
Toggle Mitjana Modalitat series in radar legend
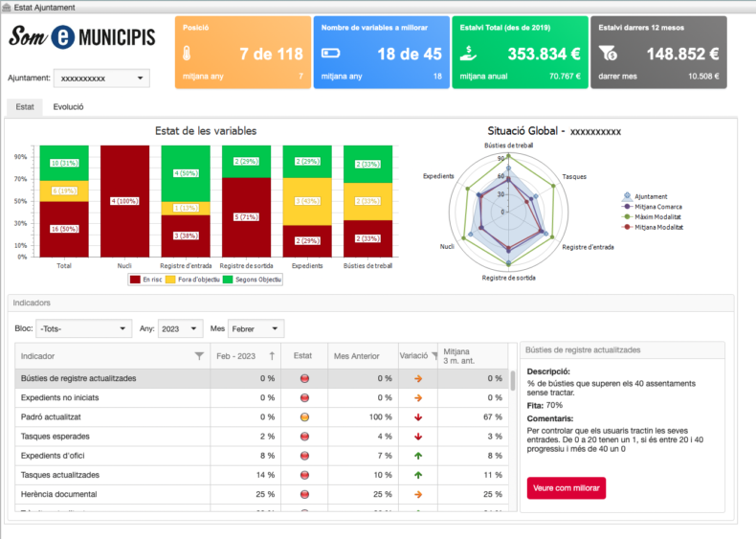(653, 227)
